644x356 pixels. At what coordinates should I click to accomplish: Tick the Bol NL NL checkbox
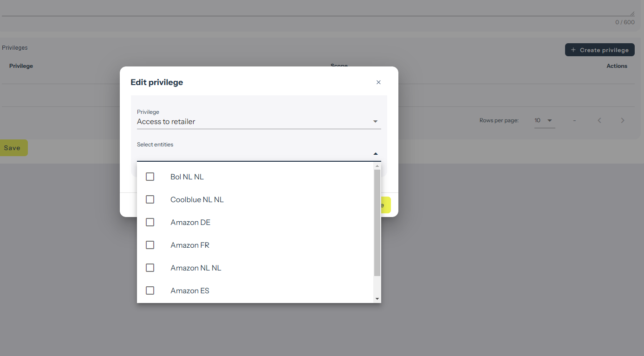click(x=150, y=177)
